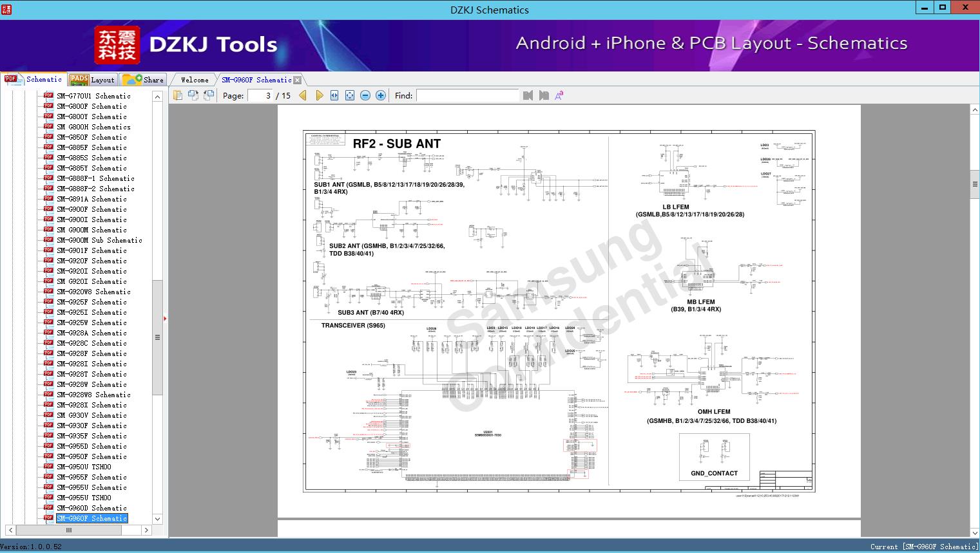
Task: Open SM-G850F Schematic in the tree
Action: pyautogui.click(x=91, y=137)
